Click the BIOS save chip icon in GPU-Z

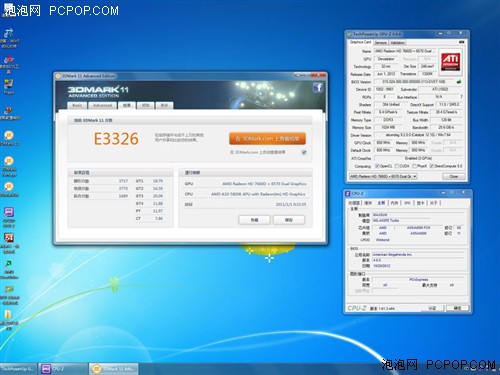pyautogui.click(x=459, y=82)
